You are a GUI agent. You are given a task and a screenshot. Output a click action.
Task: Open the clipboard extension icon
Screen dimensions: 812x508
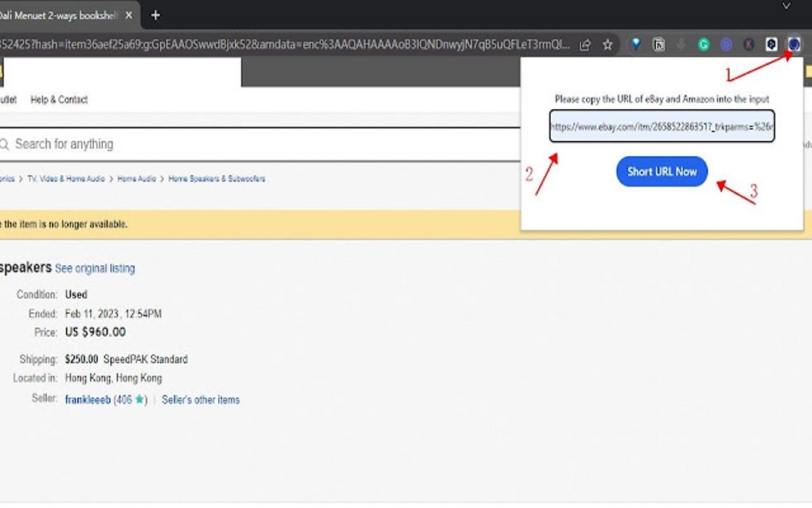659,44
